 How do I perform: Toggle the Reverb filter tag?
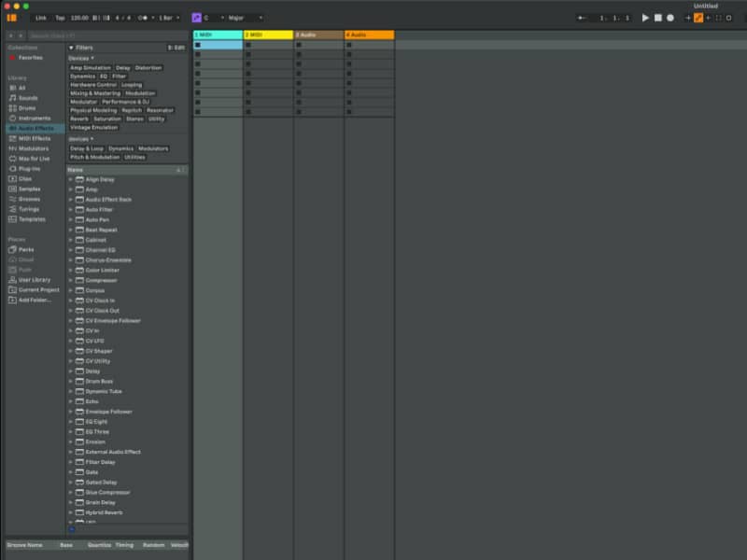(79, 119)
